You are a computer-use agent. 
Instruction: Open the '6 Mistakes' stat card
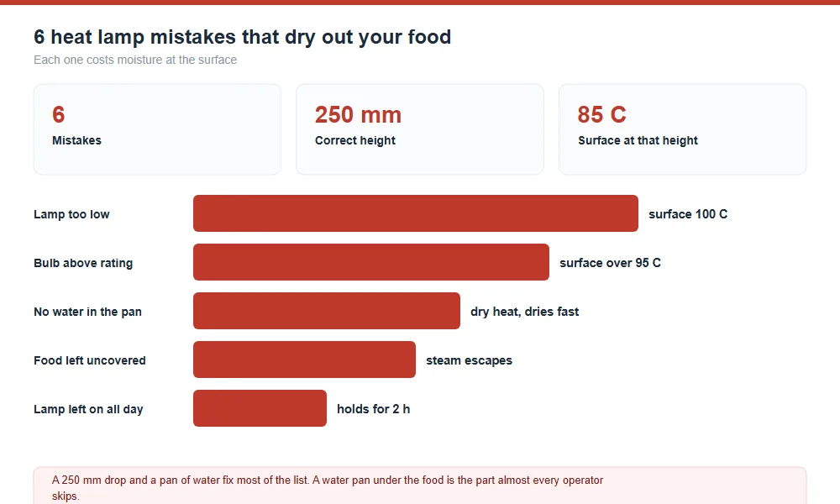pos(158,129)
